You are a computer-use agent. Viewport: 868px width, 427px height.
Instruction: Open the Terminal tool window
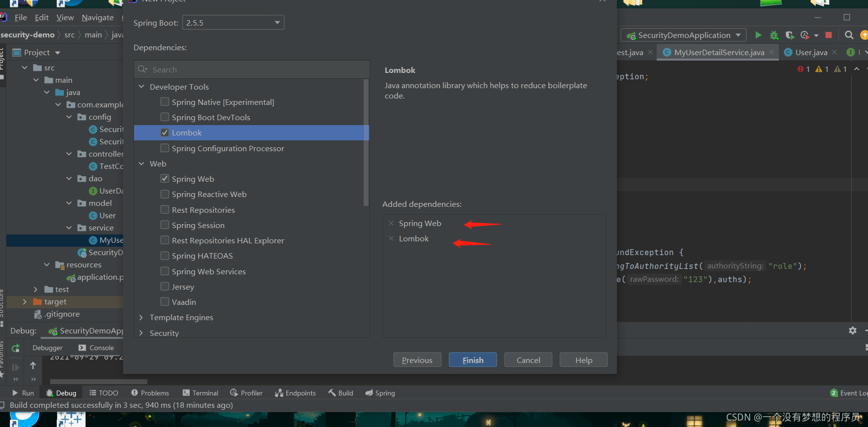click(x=200, y=393)
